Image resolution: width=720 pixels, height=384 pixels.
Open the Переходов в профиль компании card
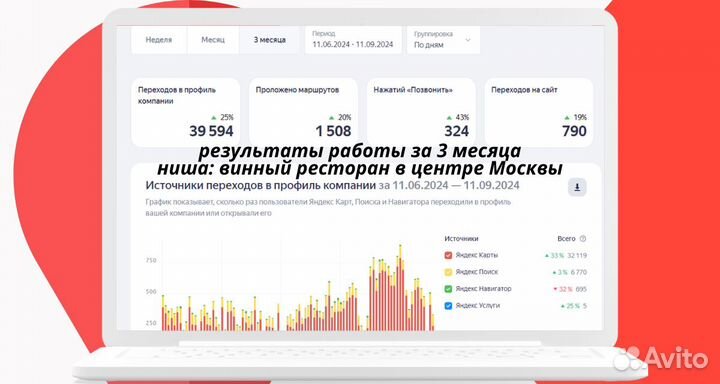pos(186,113)
